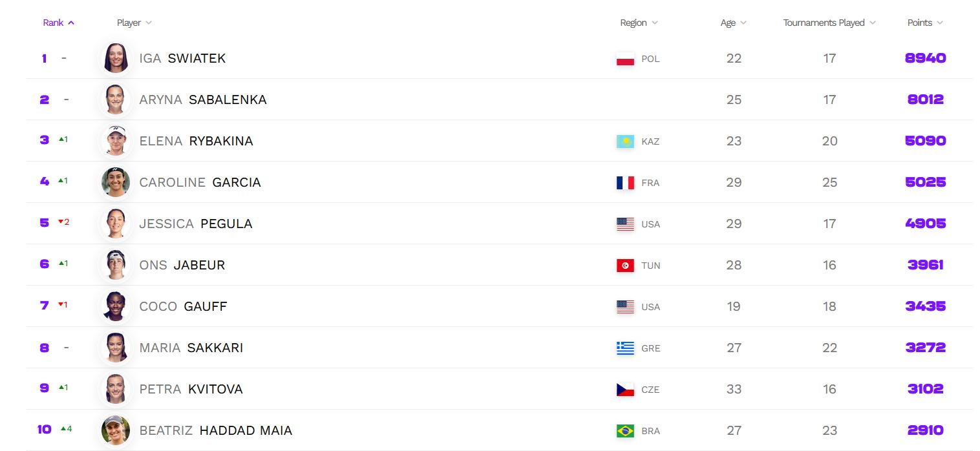
Task: Click Beatriz Haddad Maia headshot
Action: point(116,430)
